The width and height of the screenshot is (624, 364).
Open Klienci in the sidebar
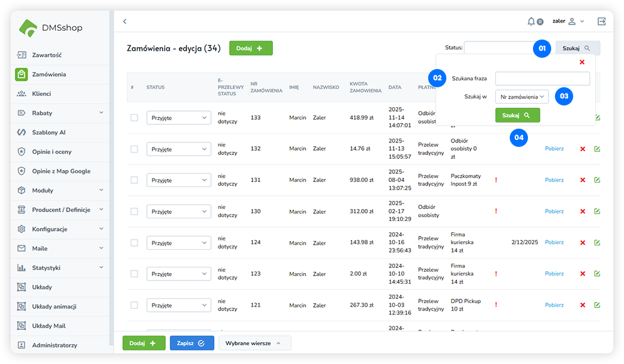(41, 94)
